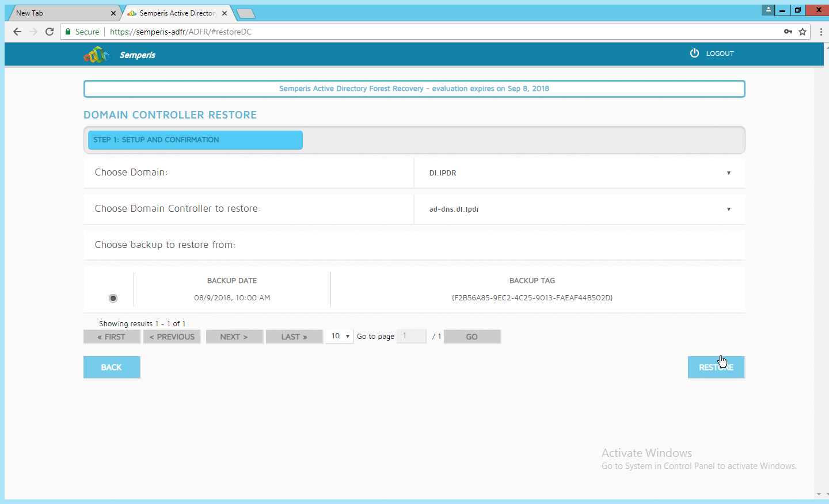
Task: Click the GO page button
Action: coord(472,337)
